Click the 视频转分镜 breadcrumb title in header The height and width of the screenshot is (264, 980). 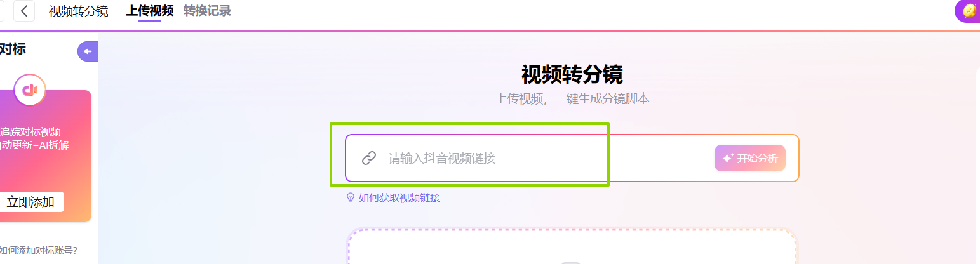(78, 11)
